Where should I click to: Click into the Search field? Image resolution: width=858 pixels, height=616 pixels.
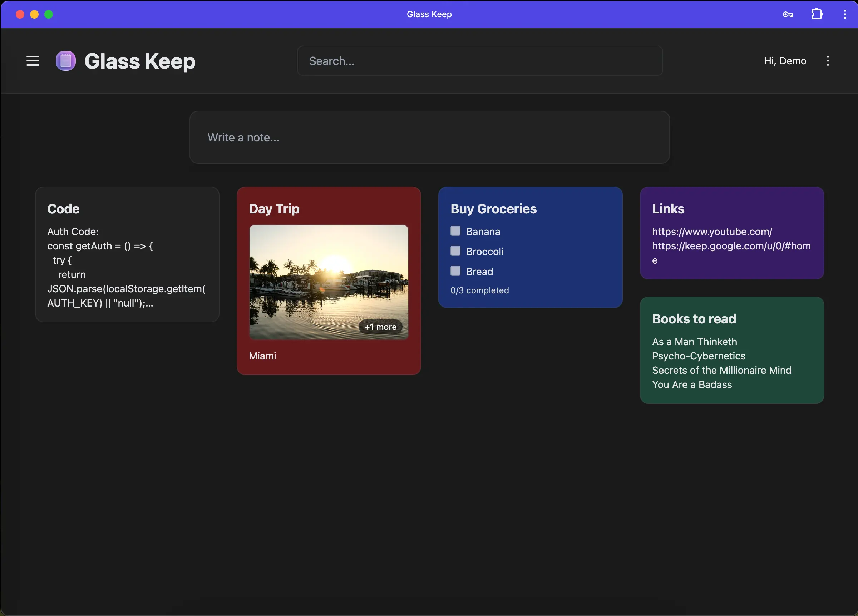tap(479, 61)
